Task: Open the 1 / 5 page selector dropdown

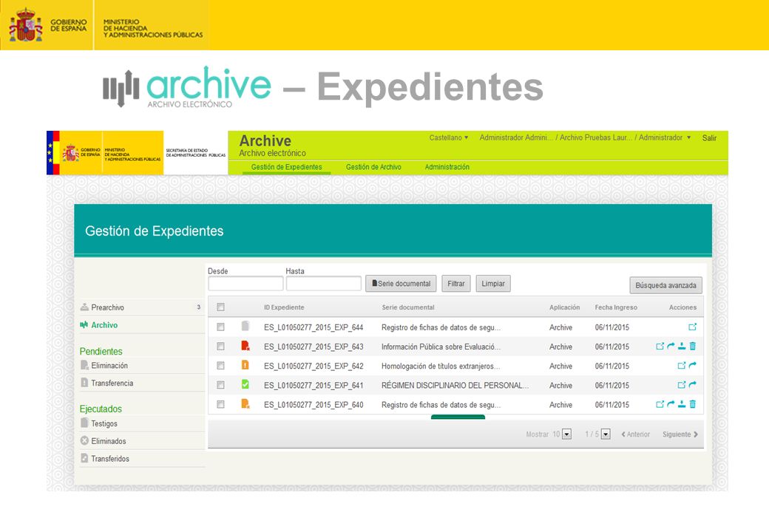Action: coord(606,434)
